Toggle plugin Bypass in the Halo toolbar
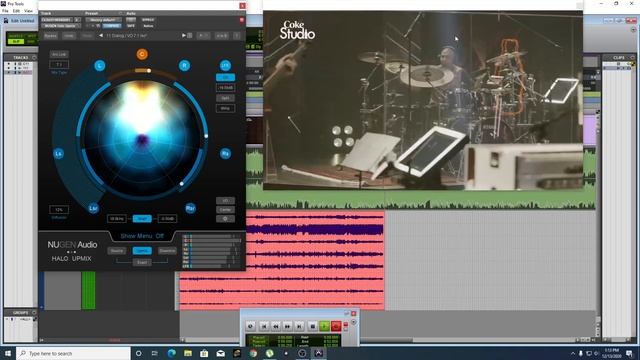The width and height of the screenshot is (640, 360). (x=51, y=36)
